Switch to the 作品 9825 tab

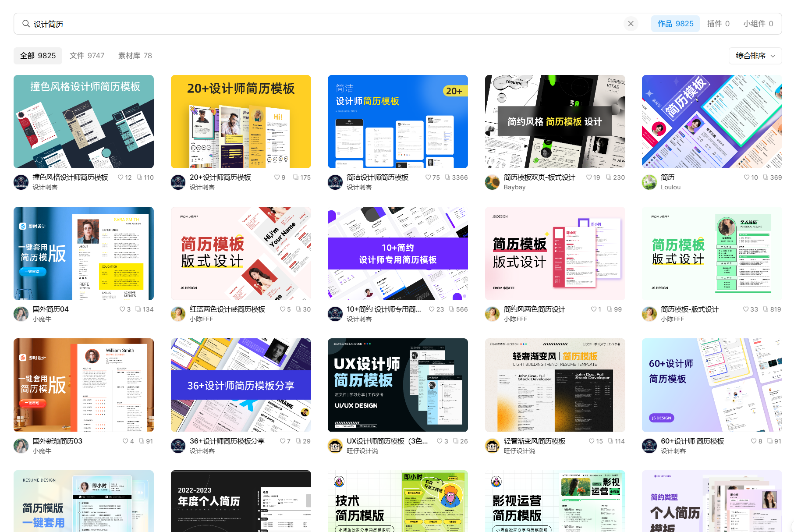[x=675, y=24]
